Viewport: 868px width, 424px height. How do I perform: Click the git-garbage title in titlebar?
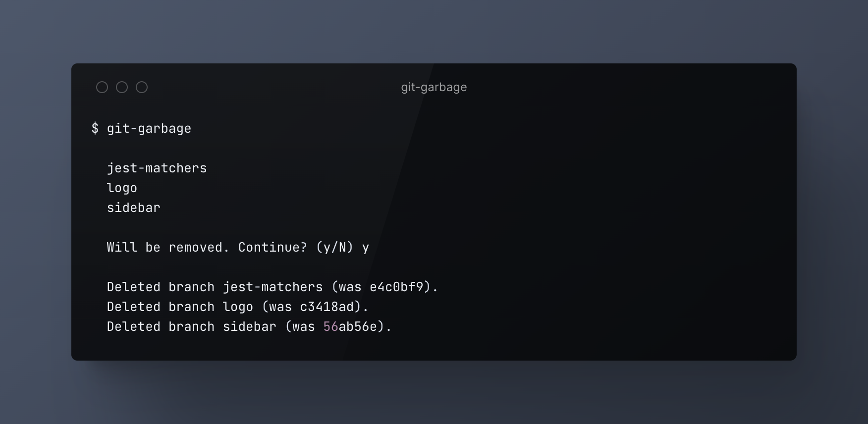(x=434, y=87)
